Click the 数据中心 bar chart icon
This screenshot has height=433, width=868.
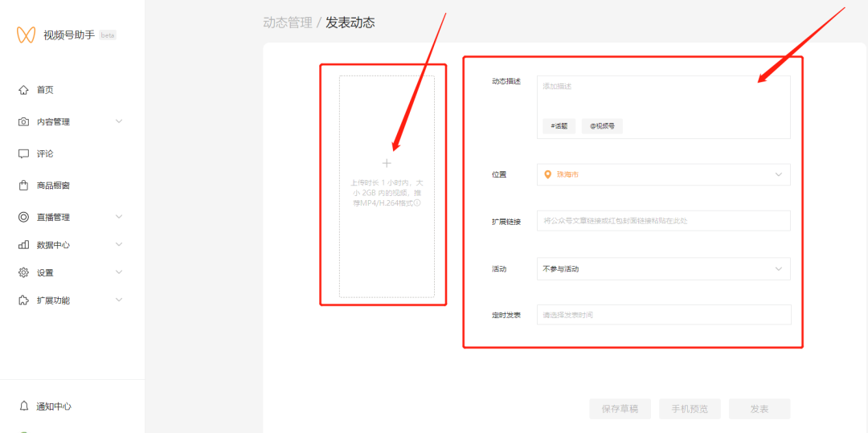pyautogui.click(x=23, y=244)
